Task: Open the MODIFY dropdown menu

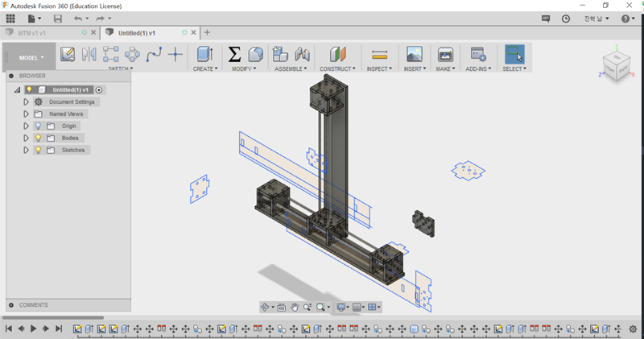Action: (x=244, y=68)
